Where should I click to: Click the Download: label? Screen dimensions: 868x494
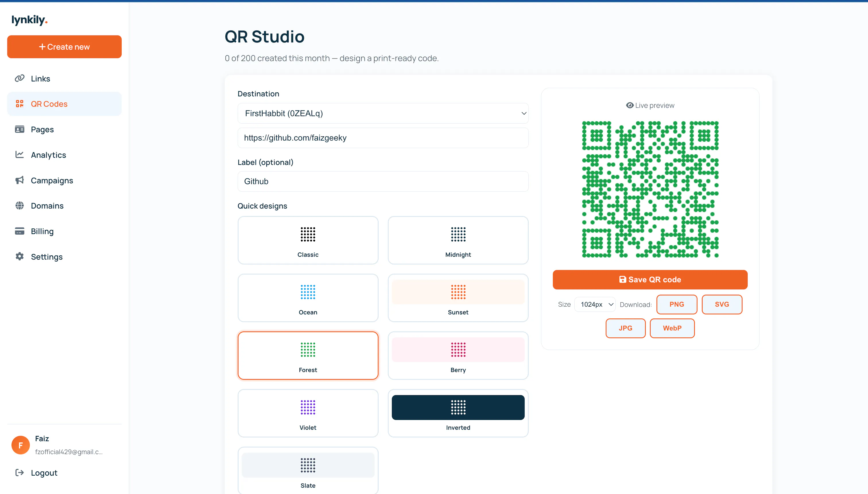pos(636,305)
